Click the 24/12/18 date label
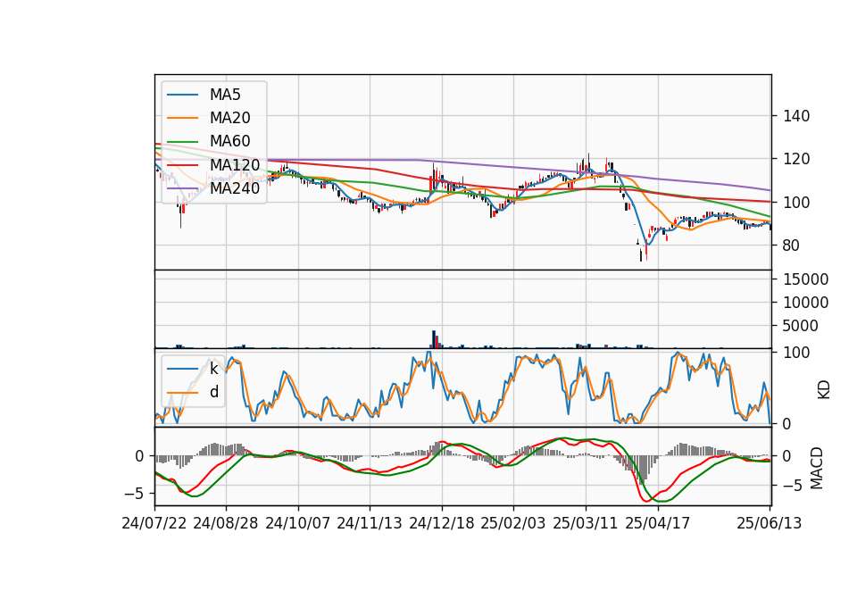The image size is (857, 616). click(442, 523)
